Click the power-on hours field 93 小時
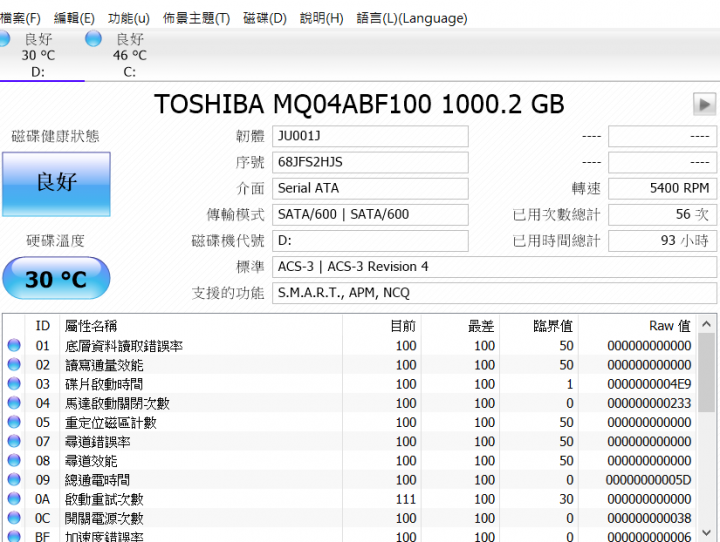720x542 pixels. coord(662,241)
